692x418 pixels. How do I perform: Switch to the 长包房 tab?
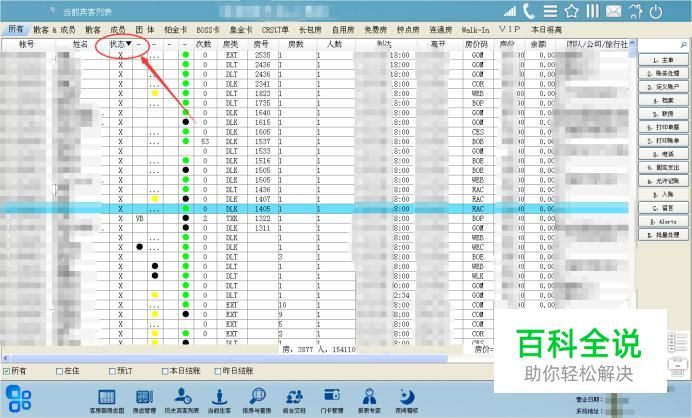click(310, 30)
